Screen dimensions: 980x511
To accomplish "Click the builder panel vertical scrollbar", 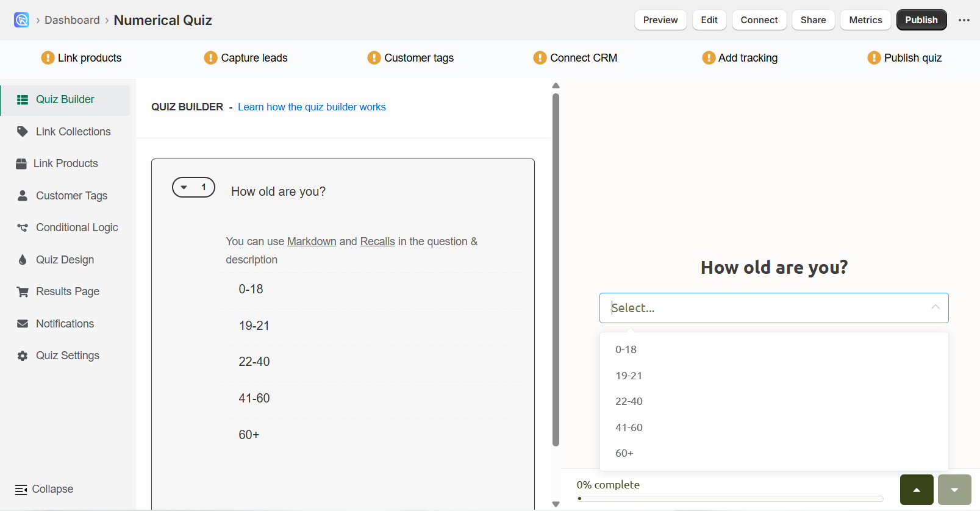I will point(556,270).
